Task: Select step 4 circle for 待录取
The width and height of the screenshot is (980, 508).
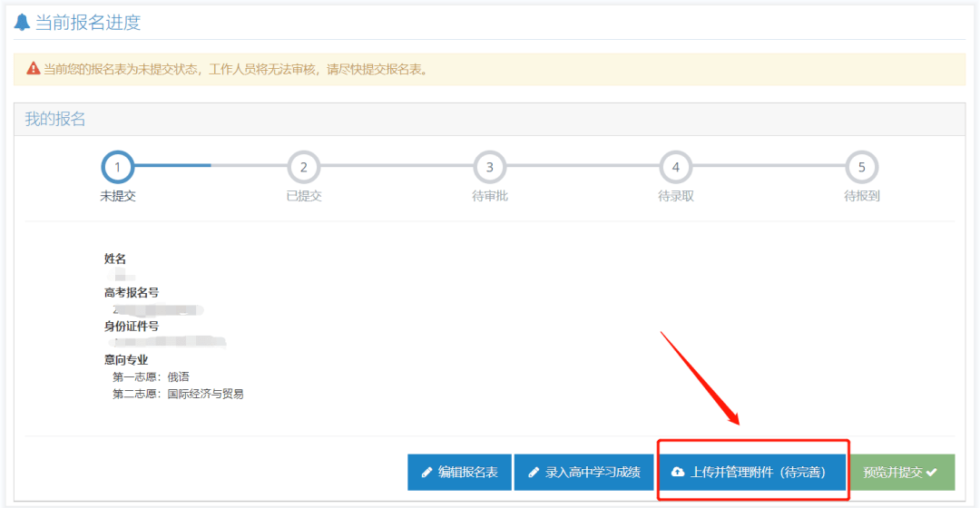Action: click(x=676, y=167)
